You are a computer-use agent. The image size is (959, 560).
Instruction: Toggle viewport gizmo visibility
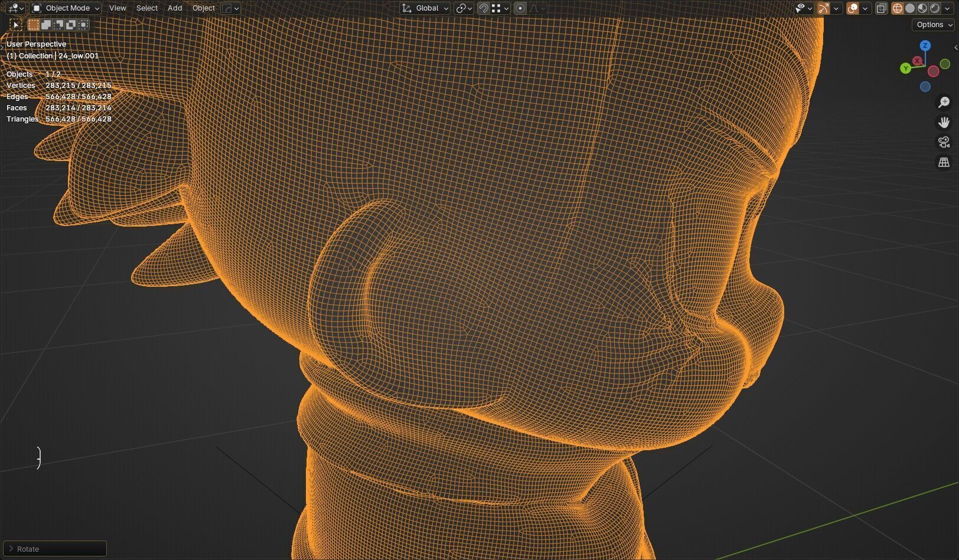click(x=823, y=8)
